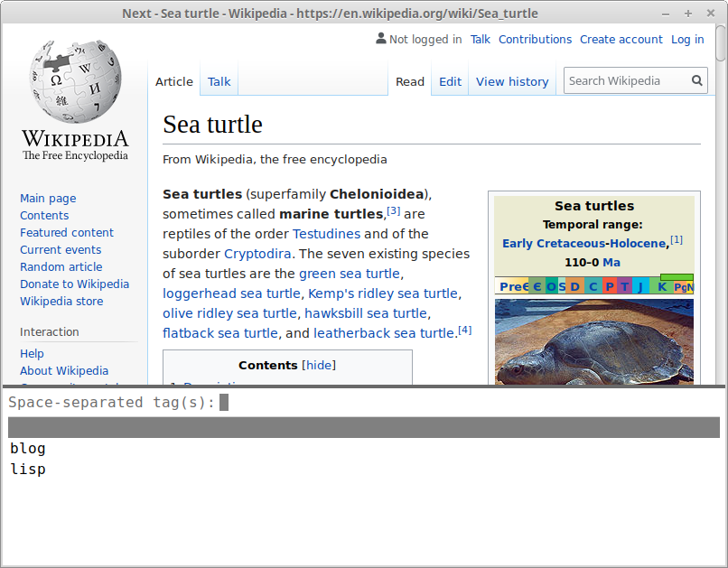
Task: Click Random article link
Action: (61, 266)
